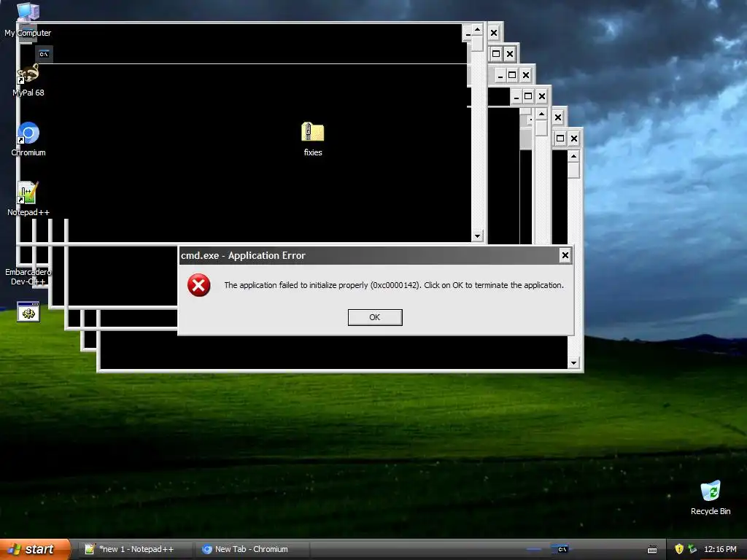Launch the MyPal 68 browser shortcut

click(x=28, y=80)
